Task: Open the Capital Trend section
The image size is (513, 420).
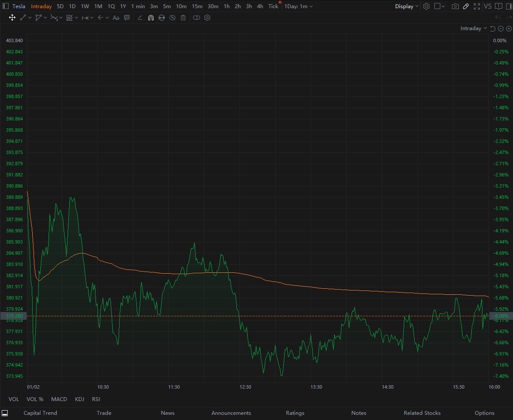Action: click(40, 413)
